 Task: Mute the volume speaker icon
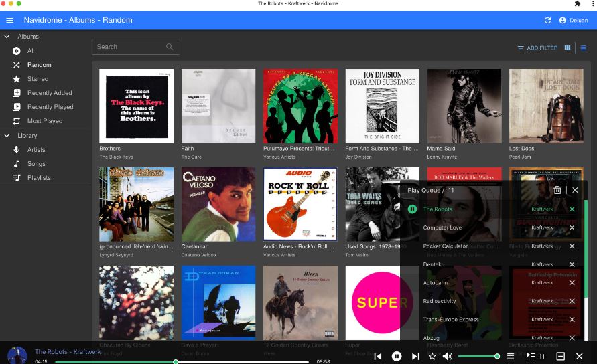coord(448,357)
